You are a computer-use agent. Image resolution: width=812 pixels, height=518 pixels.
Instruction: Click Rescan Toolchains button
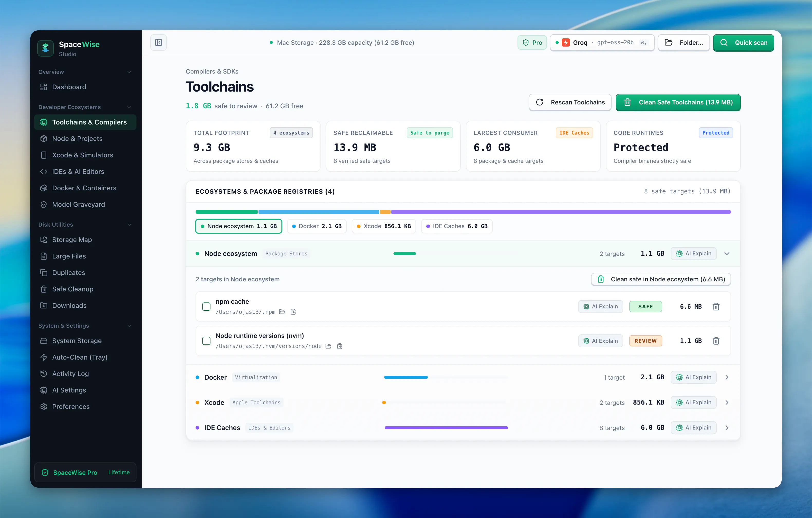[x=570, y=102]
